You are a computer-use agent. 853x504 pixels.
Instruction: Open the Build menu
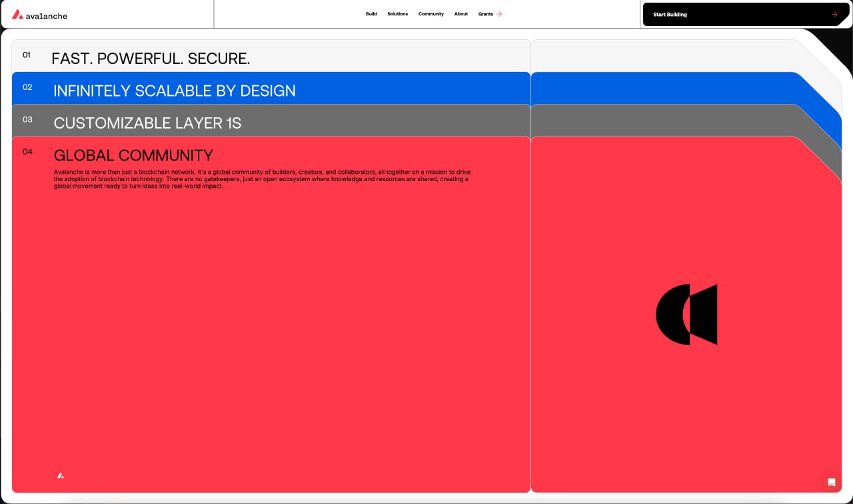point(371,14)
